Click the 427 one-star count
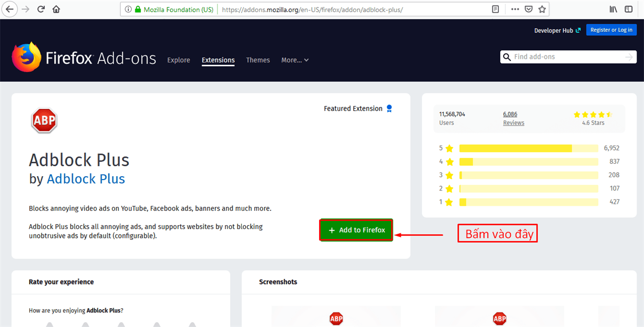This screenshot has height=327, width=644. (x=614, y=202)
